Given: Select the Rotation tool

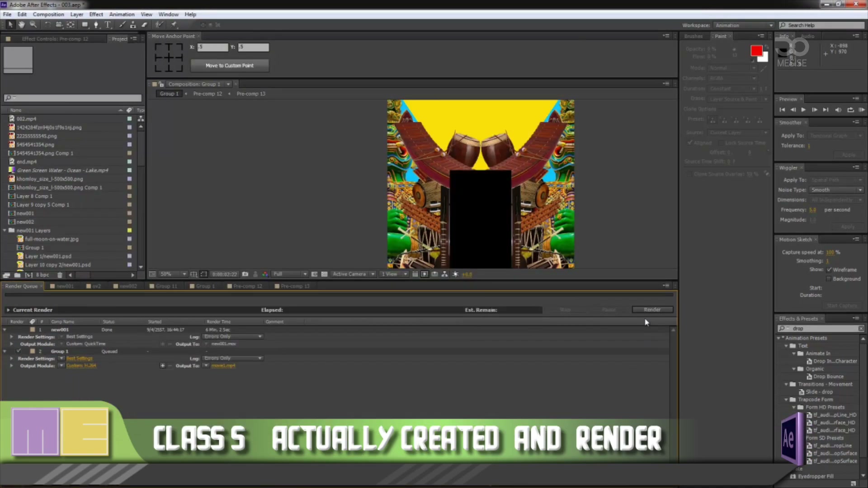Looking at the screenshot, I should point(48,25).
